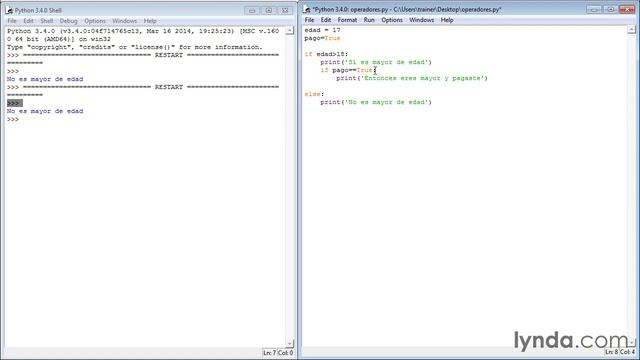The height and width of the screenshot is (360, 640).
Task: Click highlighted '>>>' prompt in shell
Action: coord(14,103)
